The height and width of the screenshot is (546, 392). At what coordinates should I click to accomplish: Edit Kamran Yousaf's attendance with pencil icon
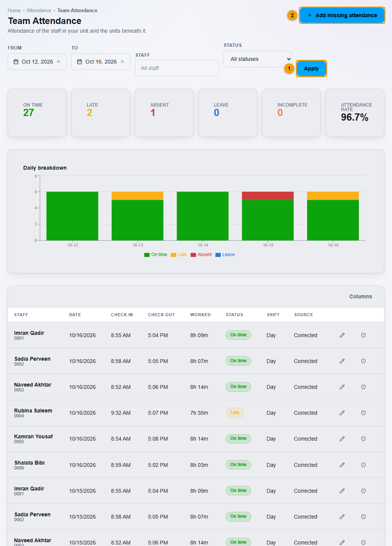click(x=342, y=439)
